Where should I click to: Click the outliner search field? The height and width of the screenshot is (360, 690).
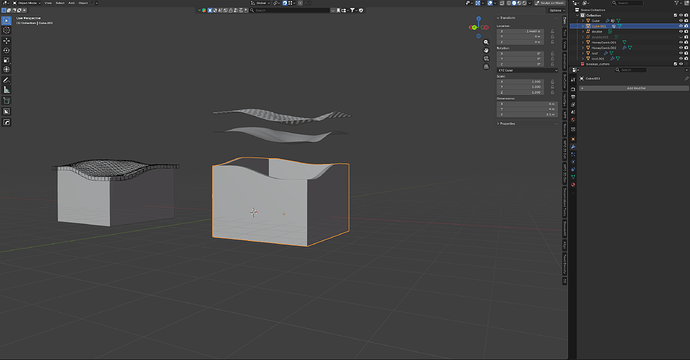pyautogui.click(x=627, y=3)
